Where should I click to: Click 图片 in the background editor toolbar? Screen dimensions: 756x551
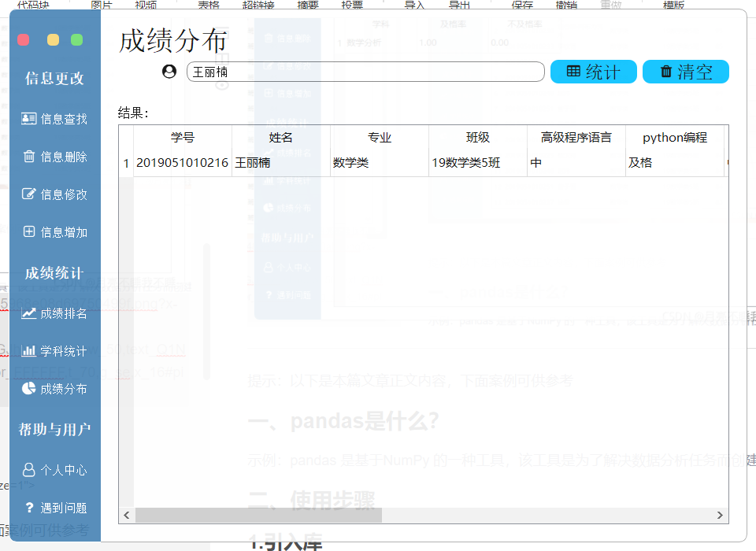(102, 5)
